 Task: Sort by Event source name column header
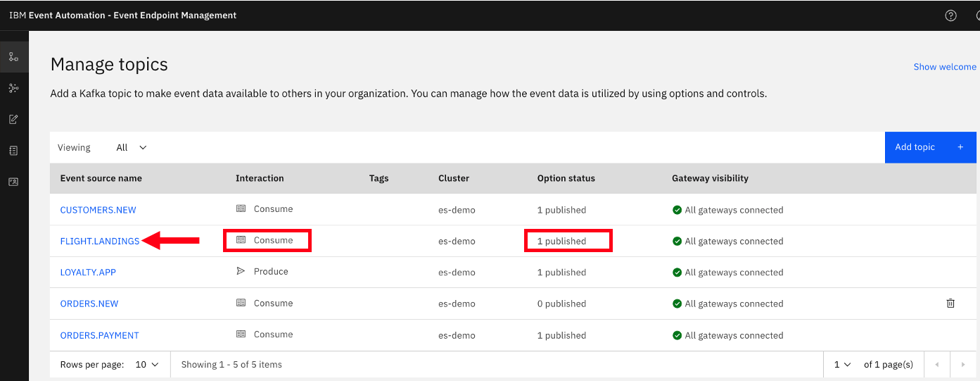pos(101,179)
